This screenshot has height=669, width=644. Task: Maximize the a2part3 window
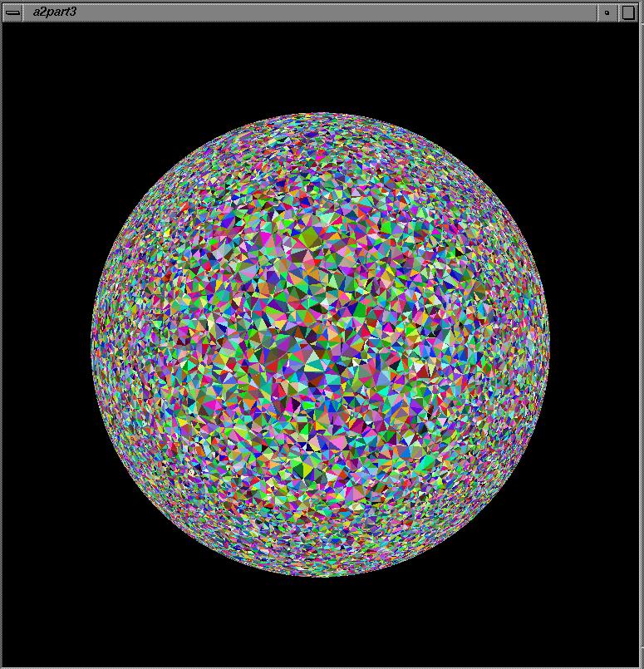(629, 12)
